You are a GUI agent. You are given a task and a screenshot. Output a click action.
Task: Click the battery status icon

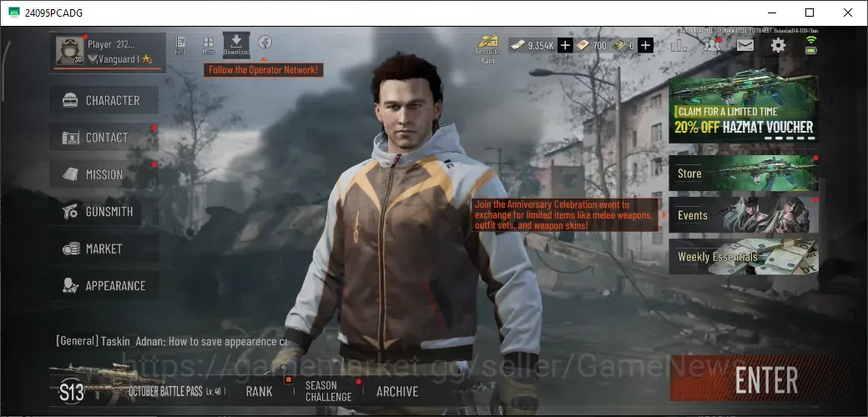(x=811, y=50)
